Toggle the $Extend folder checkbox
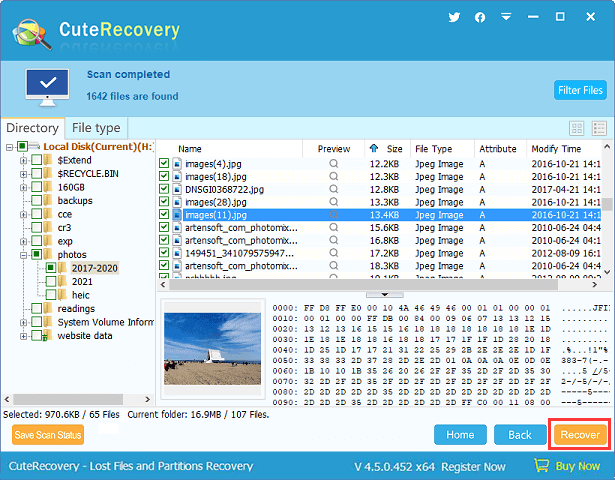 (x=36, y=160)
